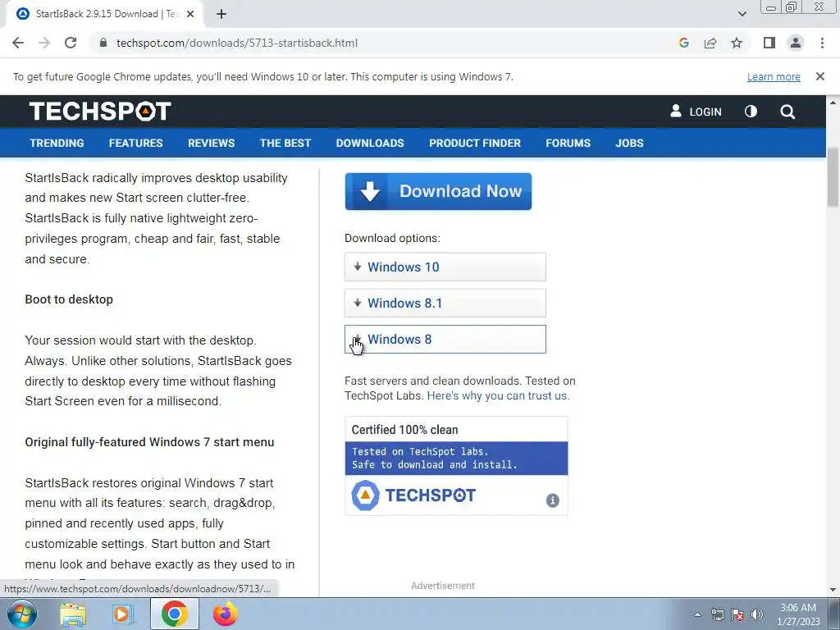Click the TechSpot logo
Image resolution: width=840 pixels, height=630 pixels.
pyautogui.click(x=100, y=112)
